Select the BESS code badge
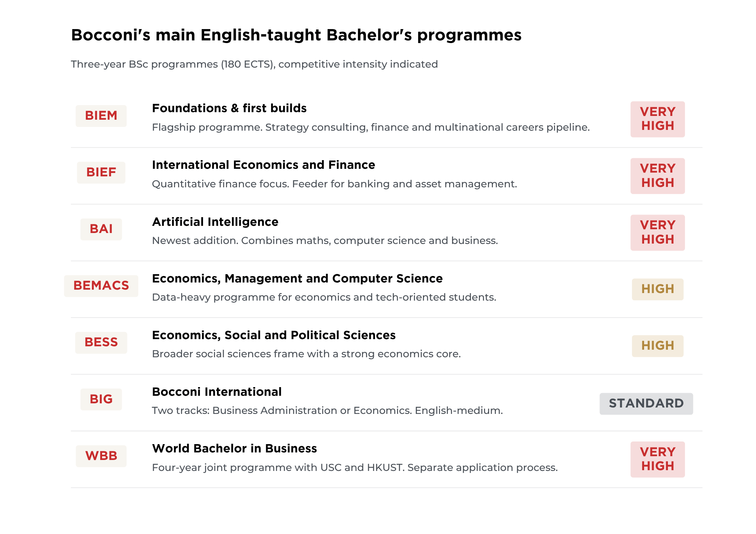 tap(101, 342)
